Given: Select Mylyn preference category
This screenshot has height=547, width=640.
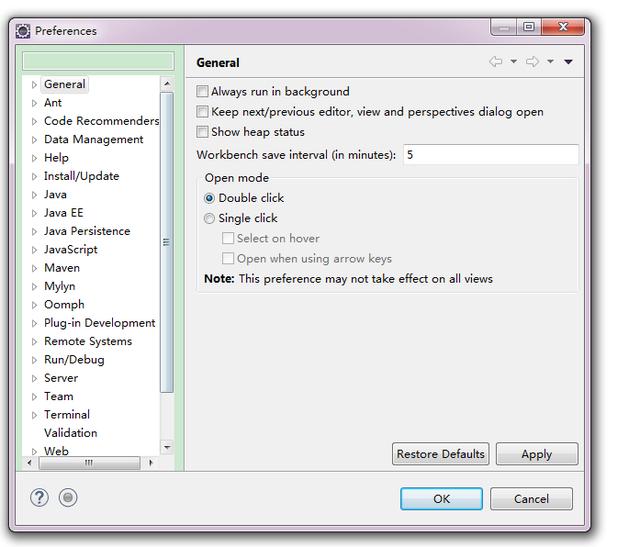Looking at the screenshot, I should (x=60, y=286).
